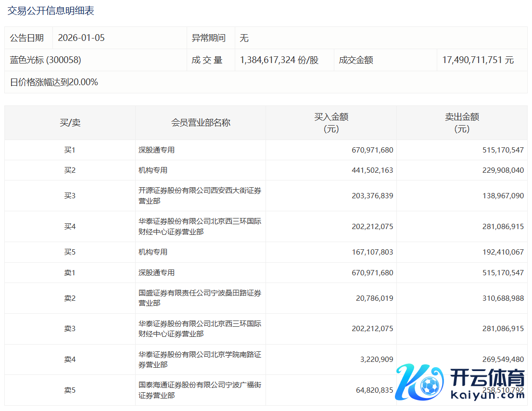Screen dimensions: 532x411
Task: Select the announcement date 2026-01-05 cell
Action: pos(81,38)
